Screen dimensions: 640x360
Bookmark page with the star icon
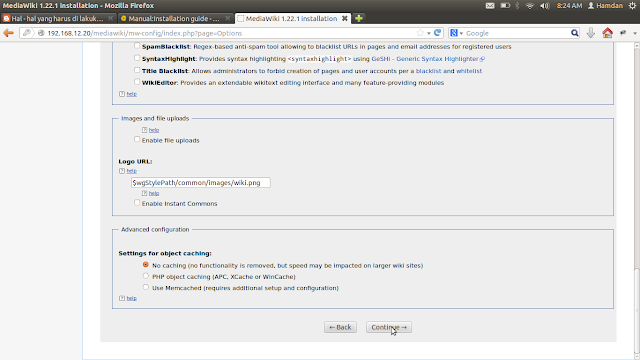click(420, 33)
